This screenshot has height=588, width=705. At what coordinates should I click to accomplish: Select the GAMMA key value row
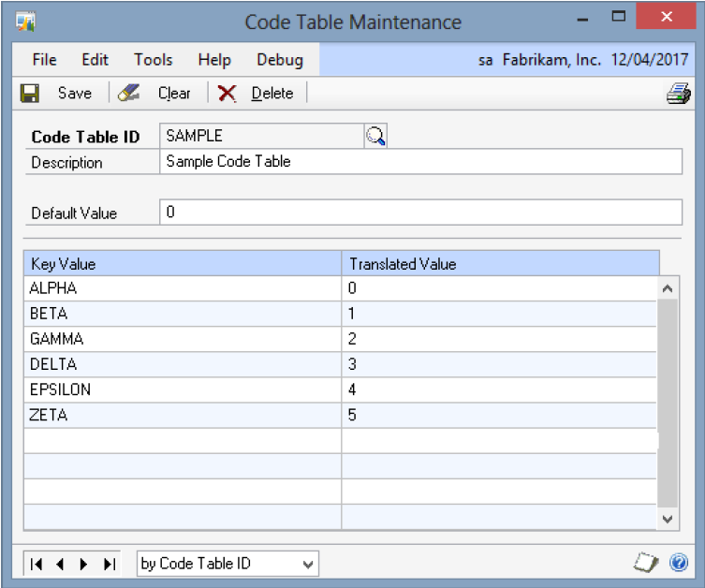pyautogui.click(x=184, y=339)
